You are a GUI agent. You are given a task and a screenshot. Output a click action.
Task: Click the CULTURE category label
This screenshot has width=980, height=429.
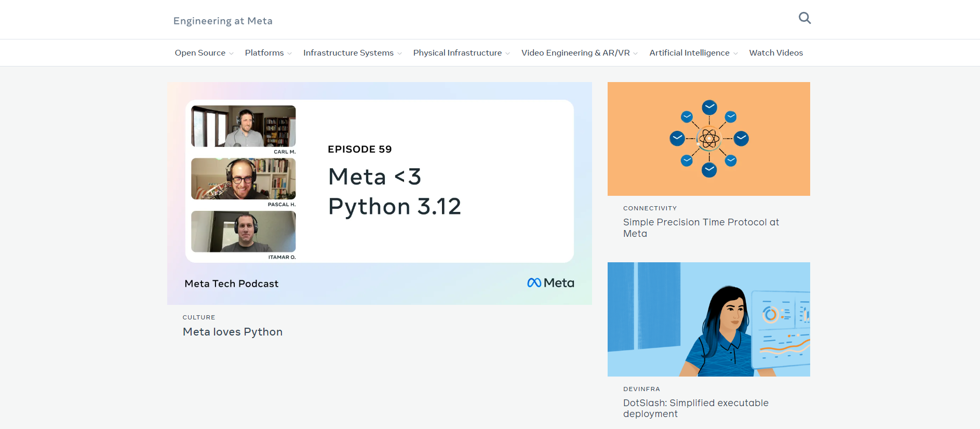coord(199,317)
